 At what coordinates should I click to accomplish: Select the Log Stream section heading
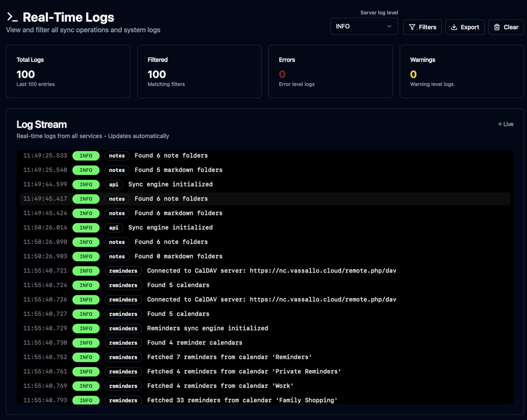tap(41, 124)
